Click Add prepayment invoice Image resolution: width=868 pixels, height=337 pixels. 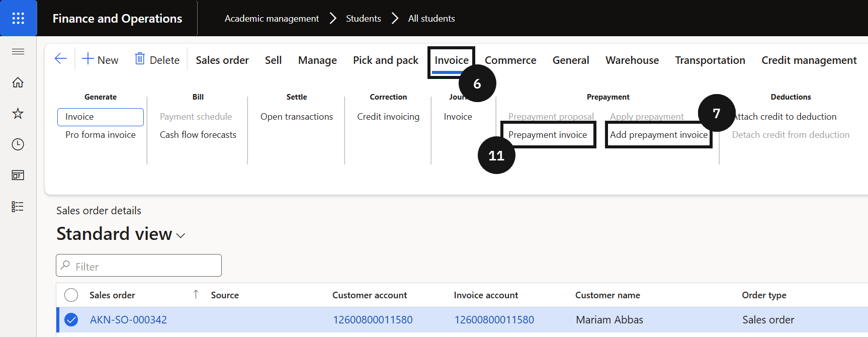pos(659,135)
